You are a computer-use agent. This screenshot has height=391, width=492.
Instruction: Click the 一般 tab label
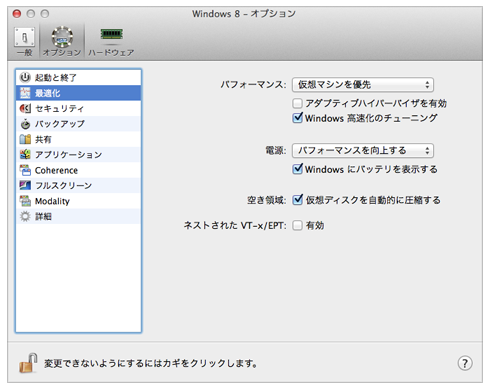click(x=24, y=53)
